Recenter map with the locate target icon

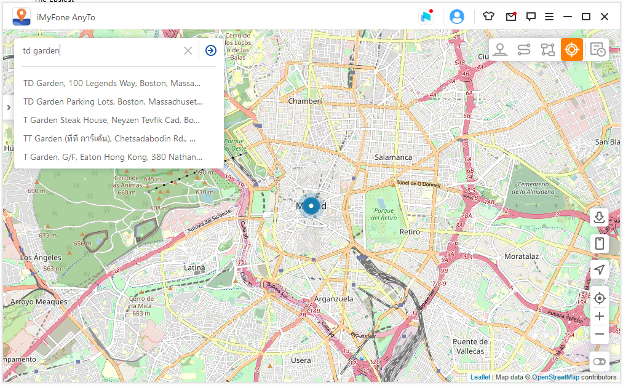tap(599, 298)
